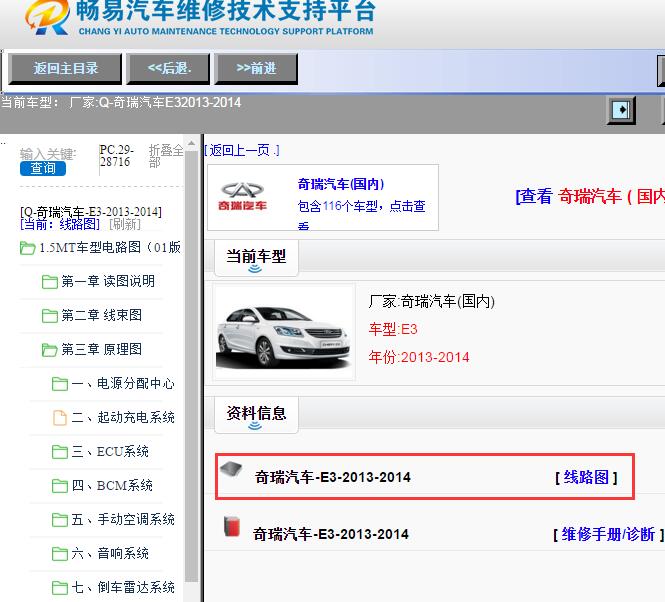This screenshot has height=602, width=665.
Task: Open the 维修手册/诊断 link
Action: click(608, 534)
